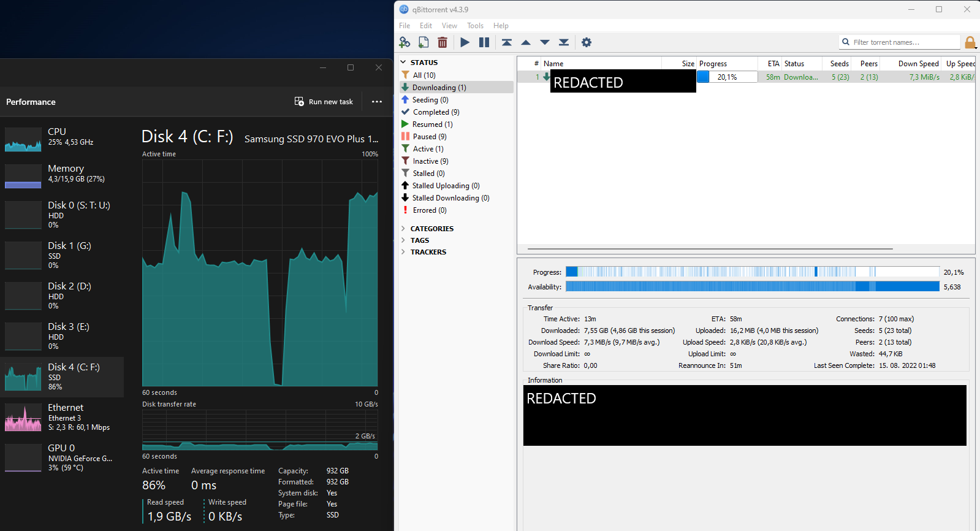Collapse the STATUS section

tap(403, 63)
